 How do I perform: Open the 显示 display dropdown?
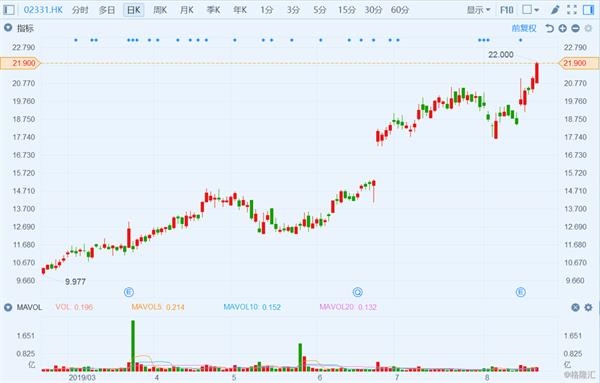click(478, 10)
